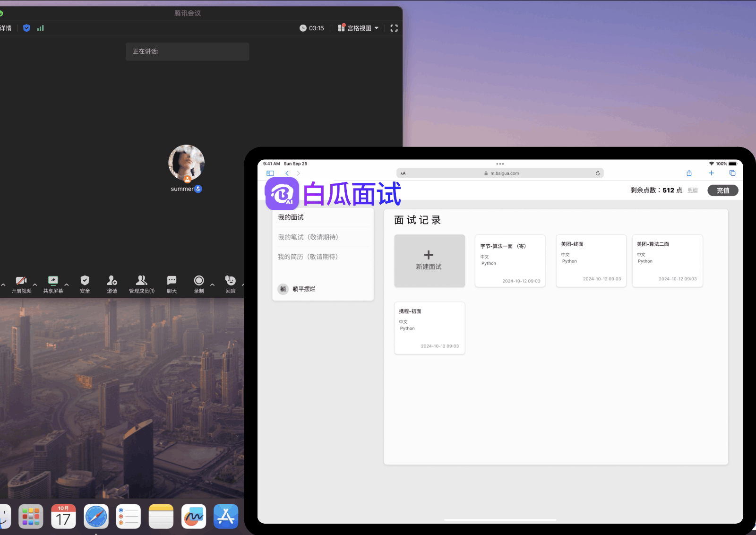
Task: Open the 美团-终面 interview card
Action: [x=591, y=260]
